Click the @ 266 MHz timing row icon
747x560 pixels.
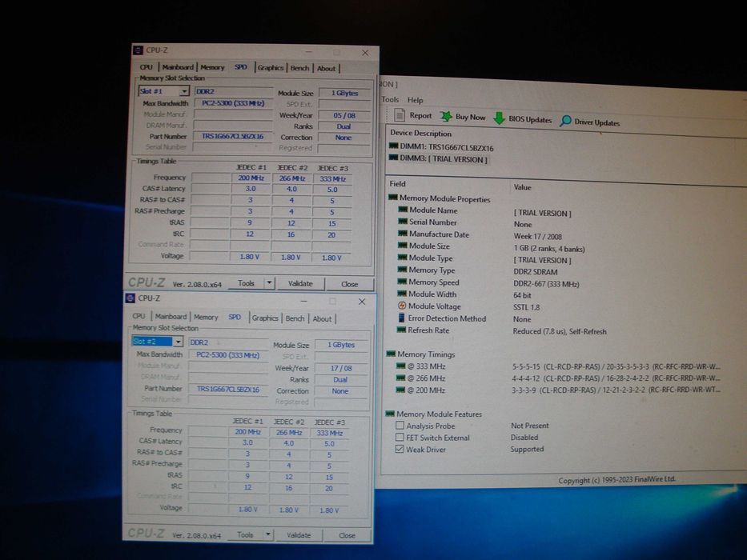[400, 378]
